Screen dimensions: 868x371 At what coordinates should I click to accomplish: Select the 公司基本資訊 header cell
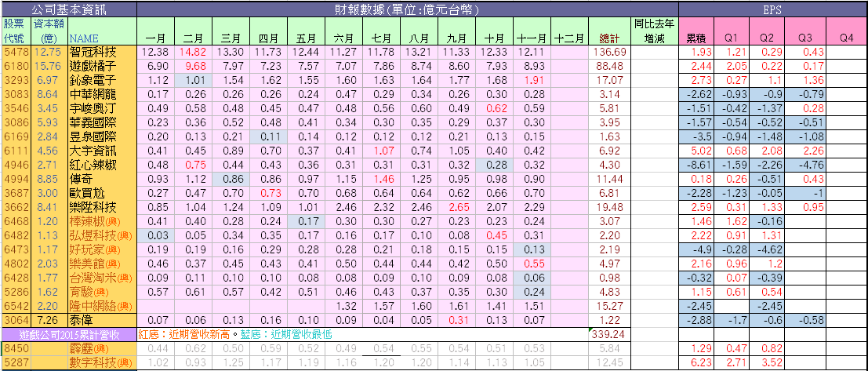point(69,9)
